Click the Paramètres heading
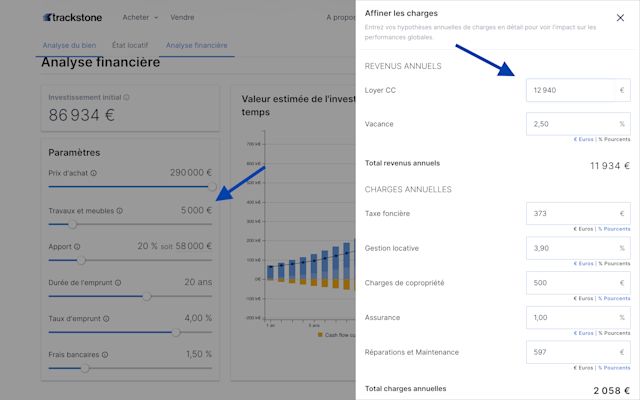 pos(74,153)
